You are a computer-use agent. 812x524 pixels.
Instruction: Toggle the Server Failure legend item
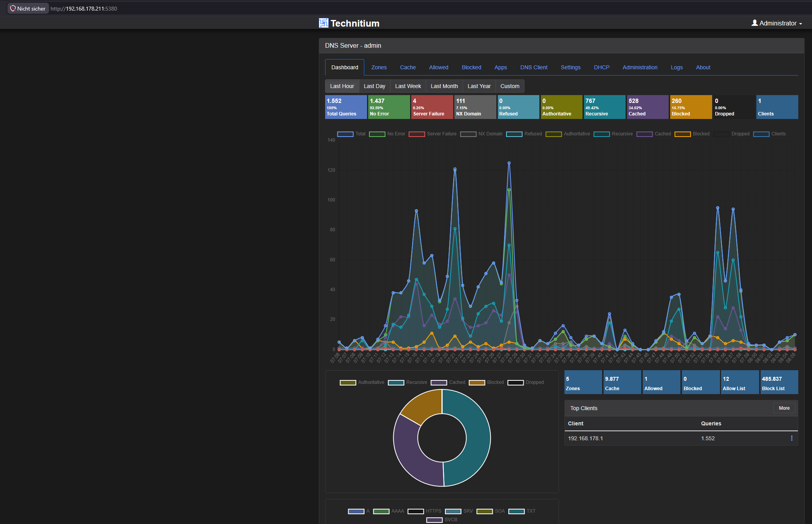pos(432,134)
